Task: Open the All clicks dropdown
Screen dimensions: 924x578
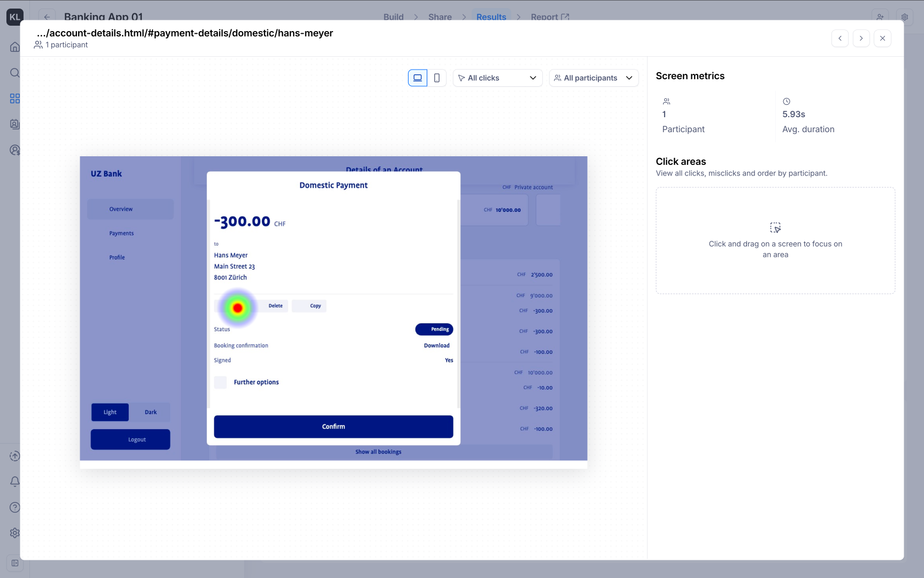Action: [497, 78]
